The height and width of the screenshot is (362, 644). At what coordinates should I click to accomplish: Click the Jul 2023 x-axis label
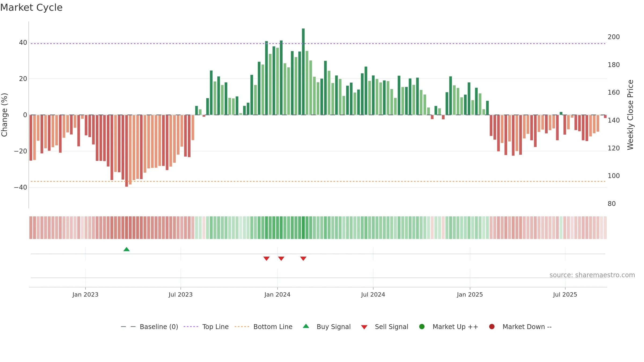[181, 294]
